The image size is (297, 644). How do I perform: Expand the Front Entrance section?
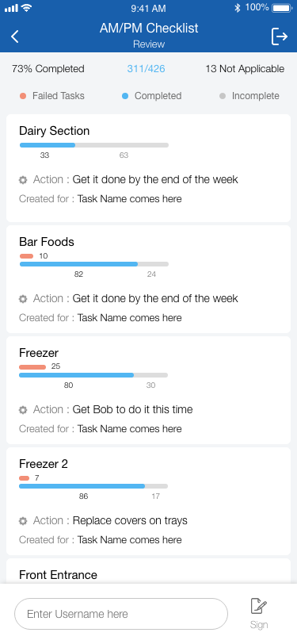pyautogui.click(x=59, y=575)
